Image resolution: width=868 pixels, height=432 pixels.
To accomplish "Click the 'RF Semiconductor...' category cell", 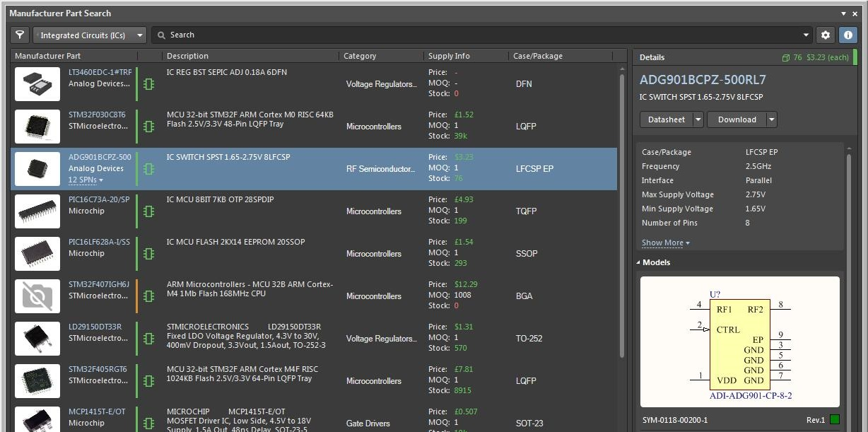I will click(x=382, y=169).
